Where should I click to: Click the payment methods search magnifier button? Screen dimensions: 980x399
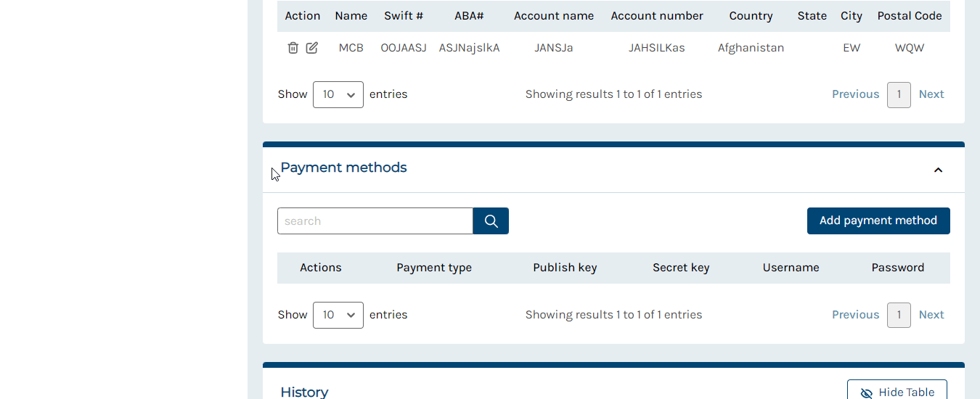[491, 221]
